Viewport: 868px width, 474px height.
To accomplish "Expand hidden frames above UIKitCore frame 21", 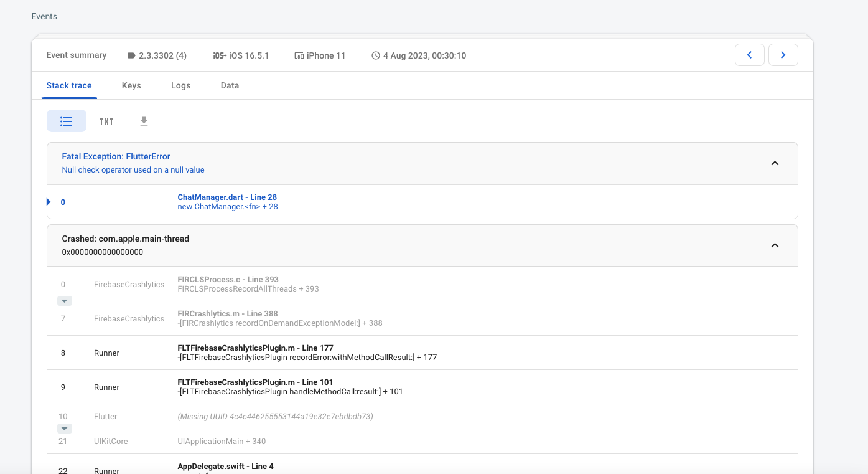I will pyautogui.click(x=64, y=429).
